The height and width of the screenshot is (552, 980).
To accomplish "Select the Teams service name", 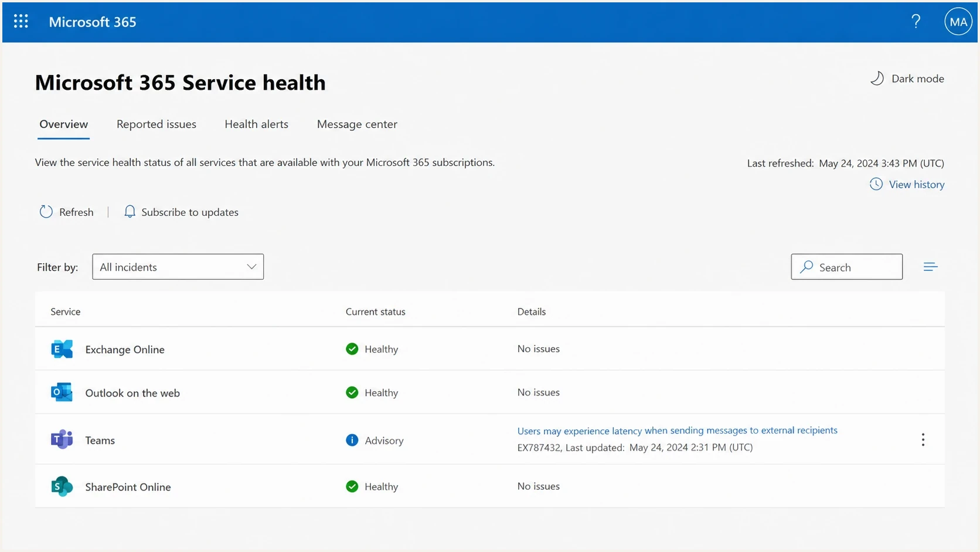I will coord(100,441).
